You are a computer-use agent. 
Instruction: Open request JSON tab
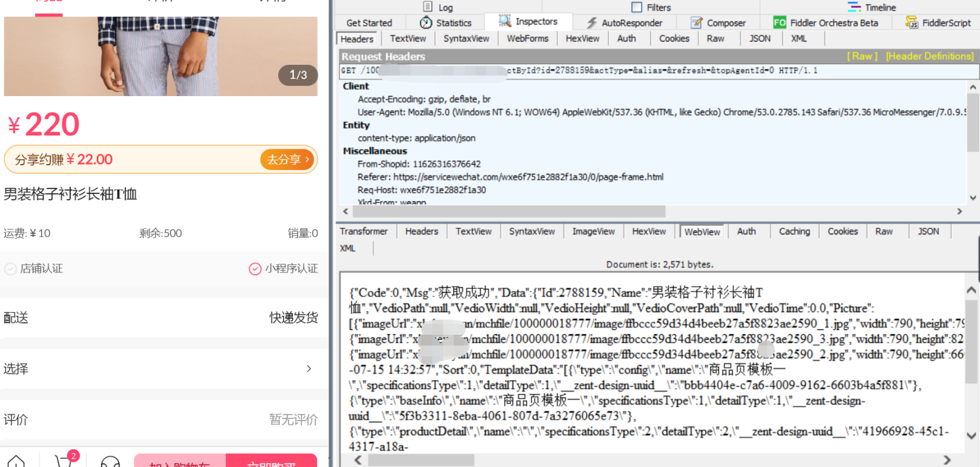760,39
